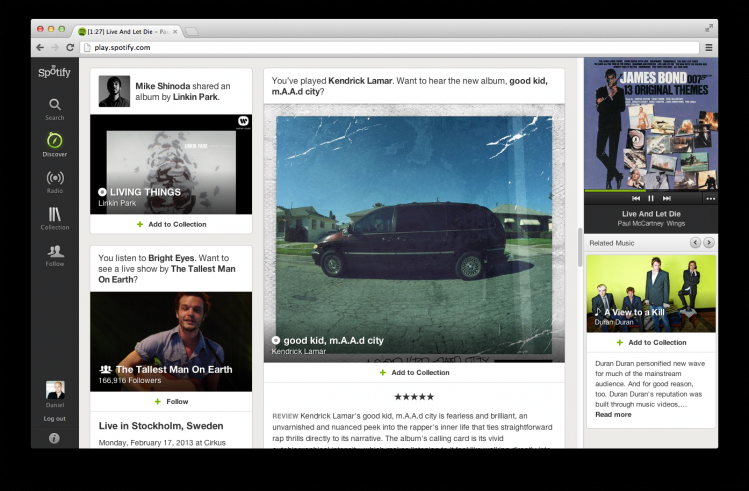Open the player more options ellipsis
The height and width of the screenshot is (491, 749).
click(x=711, y=199)
